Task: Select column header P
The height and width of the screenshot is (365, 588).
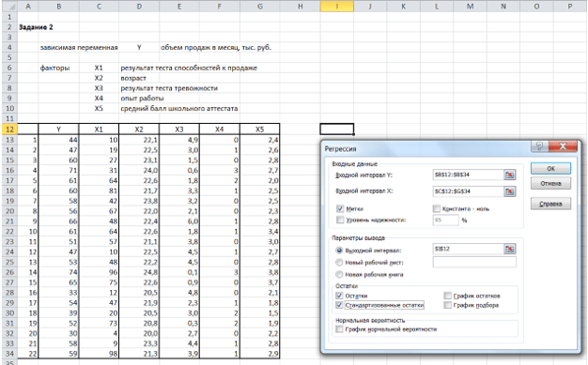Action: coord(570,6)
